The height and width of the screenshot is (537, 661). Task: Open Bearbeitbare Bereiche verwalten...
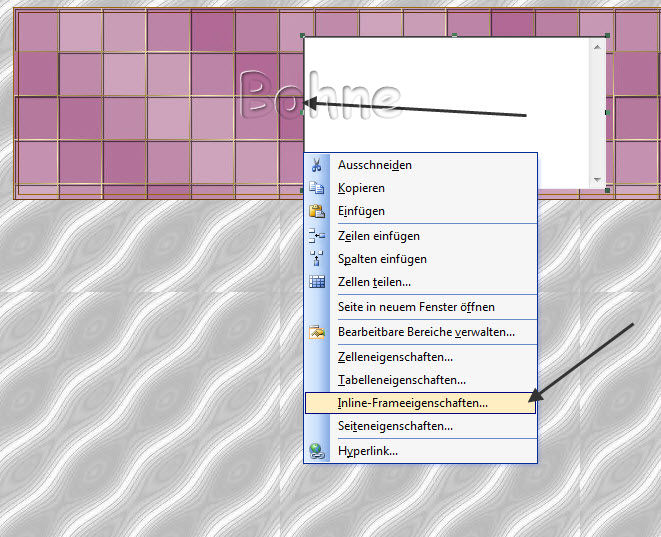(421, 332)
